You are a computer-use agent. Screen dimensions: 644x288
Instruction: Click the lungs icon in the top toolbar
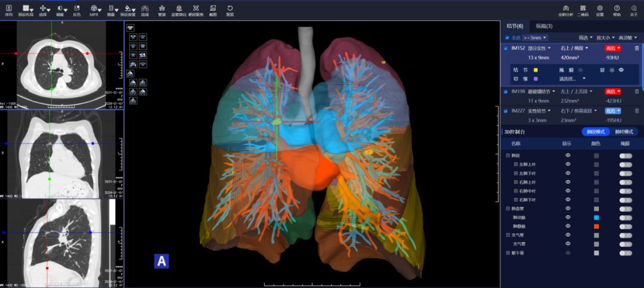[x=144, y=8]
